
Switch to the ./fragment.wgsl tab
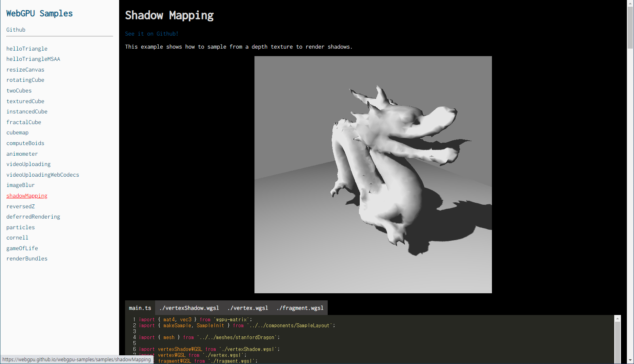(x=300, y=308)
